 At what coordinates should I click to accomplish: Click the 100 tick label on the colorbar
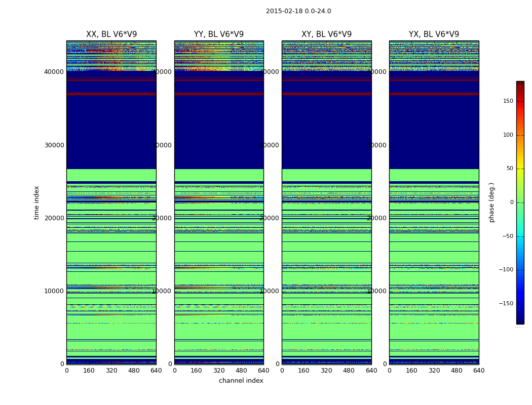[x=508, y=135]
